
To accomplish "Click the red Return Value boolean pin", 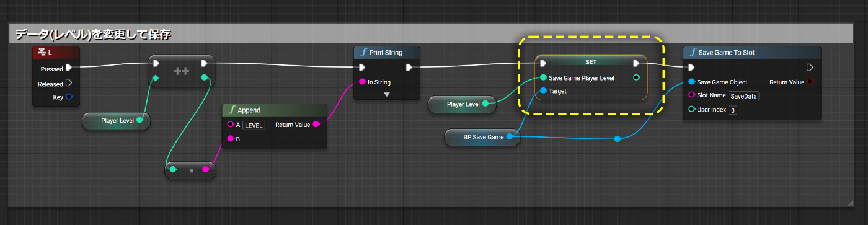I will point(810,82).
